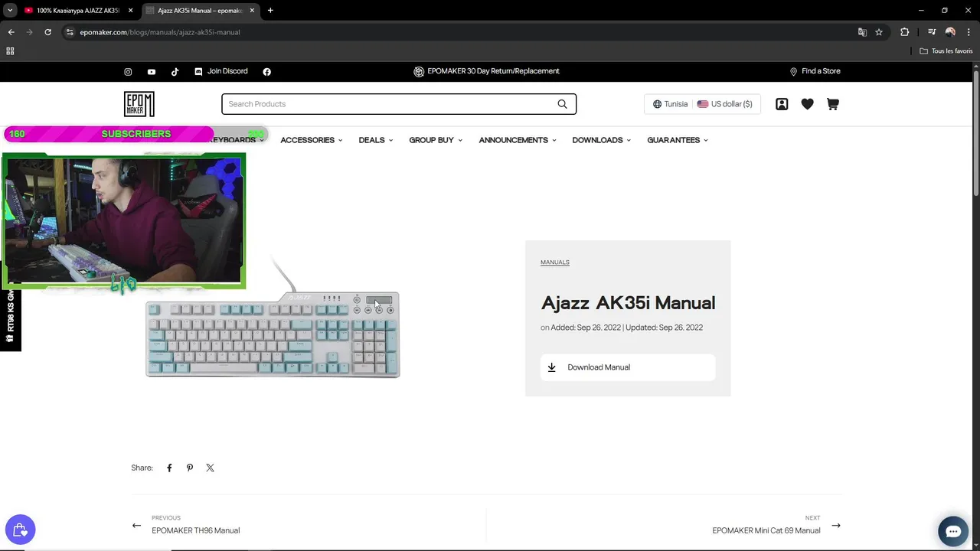Open the shopping cart icon
This screenshot has width=980, height=551.
point(833,104)
